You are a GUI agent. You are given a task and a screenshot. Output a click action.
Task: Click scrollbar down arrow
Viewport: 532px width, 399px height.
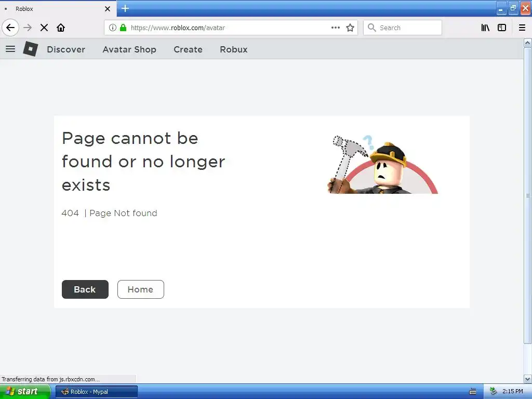pyautogui.click(x=528, y=379)
